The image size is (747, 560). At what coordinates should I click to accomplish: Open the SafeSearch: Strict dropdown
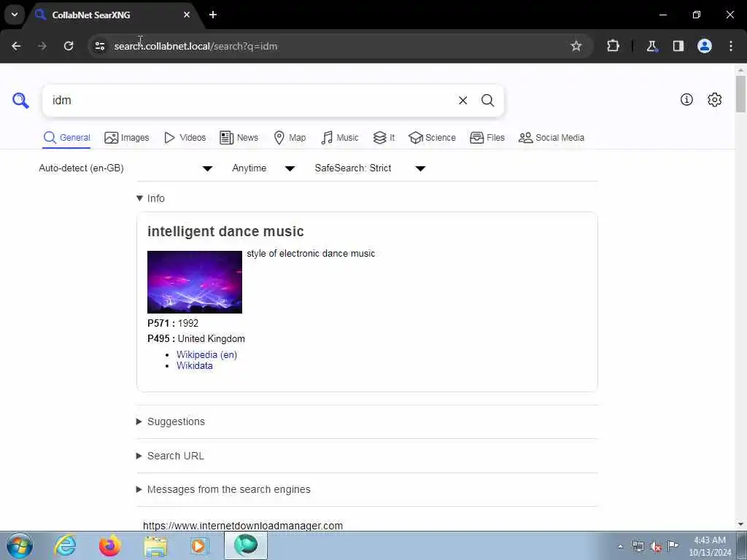point(370,168)
